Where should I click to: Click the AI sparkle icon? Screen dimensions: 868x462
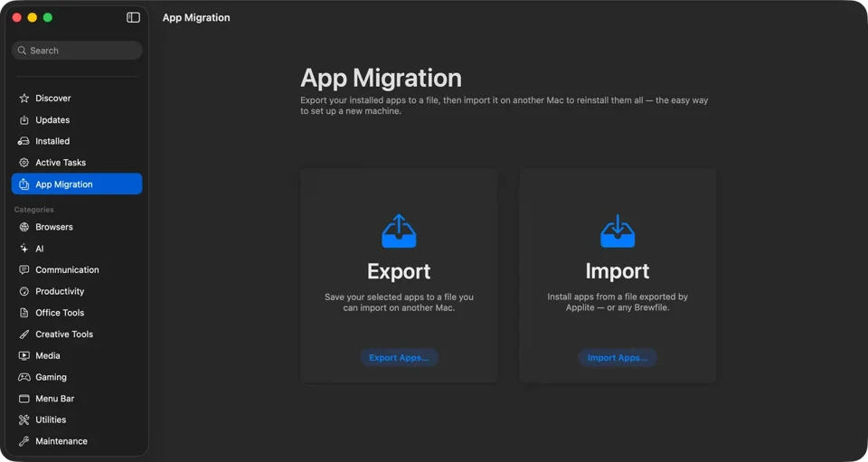(24, 249)
